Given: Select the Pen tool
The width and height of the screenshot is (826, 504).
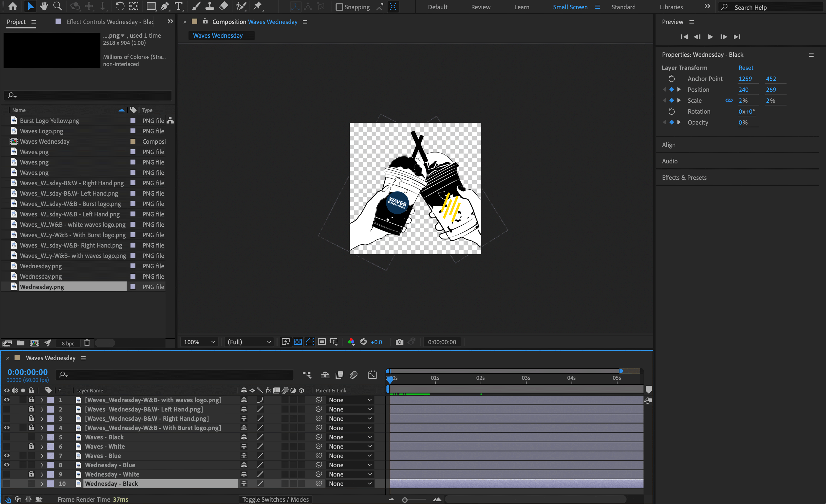Looking at the screenshot, I should (165, 6).
